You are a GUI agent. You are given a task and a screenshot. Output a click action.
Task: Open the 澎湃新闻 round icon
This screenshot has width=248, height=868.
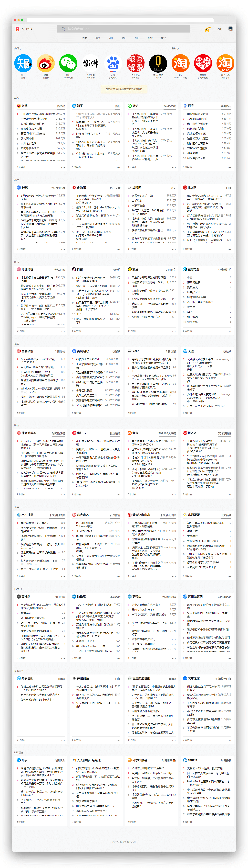click(x=91, y=63)
